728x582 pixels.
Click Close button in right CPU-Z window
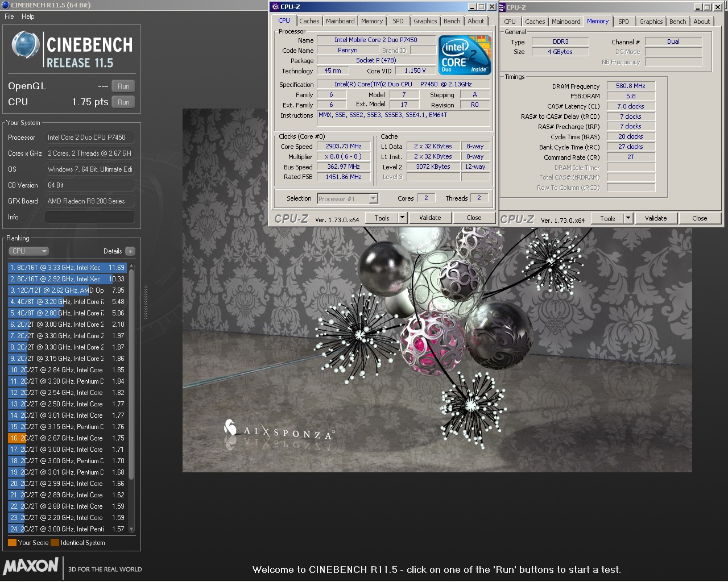tap(700, 218)
